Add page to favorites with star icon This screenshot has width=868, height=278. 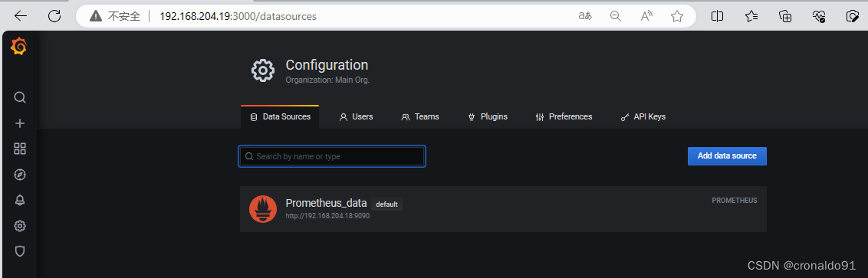[676, 17]
